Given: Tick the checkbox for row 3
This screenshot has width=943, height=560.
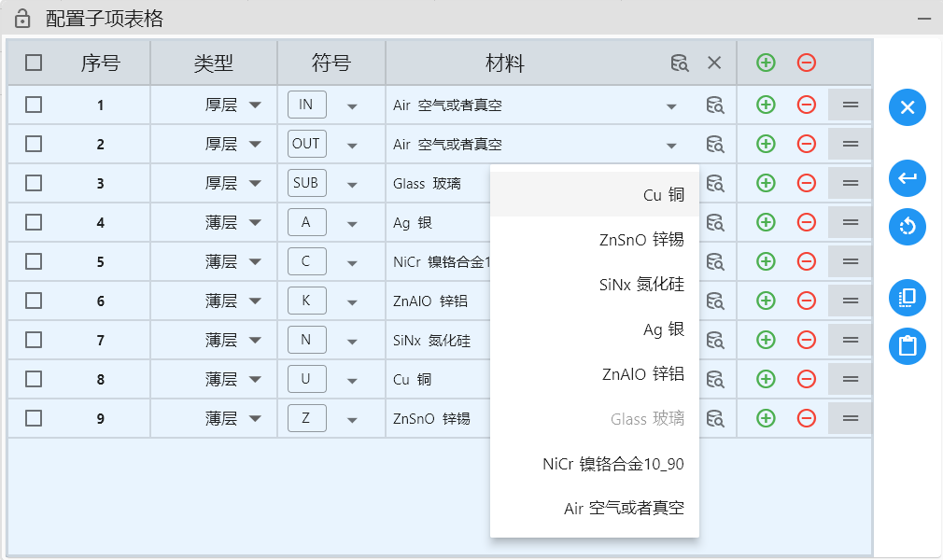Looking at the screenshot, I should tap(34, 183).
